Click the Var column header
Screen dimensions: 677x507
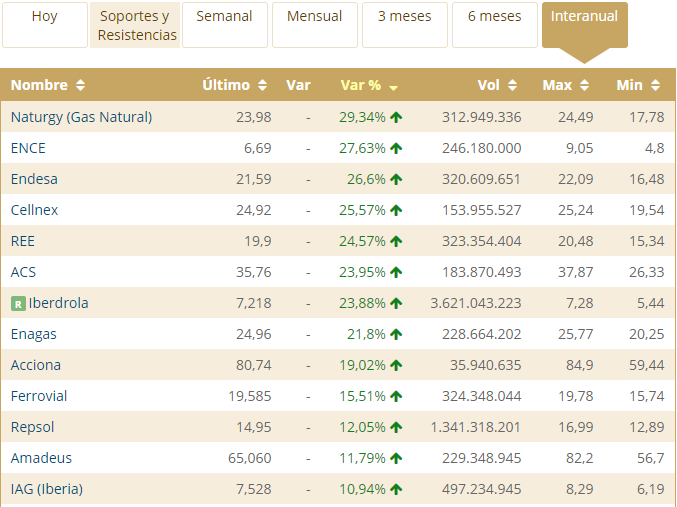(x=298, y=85)
